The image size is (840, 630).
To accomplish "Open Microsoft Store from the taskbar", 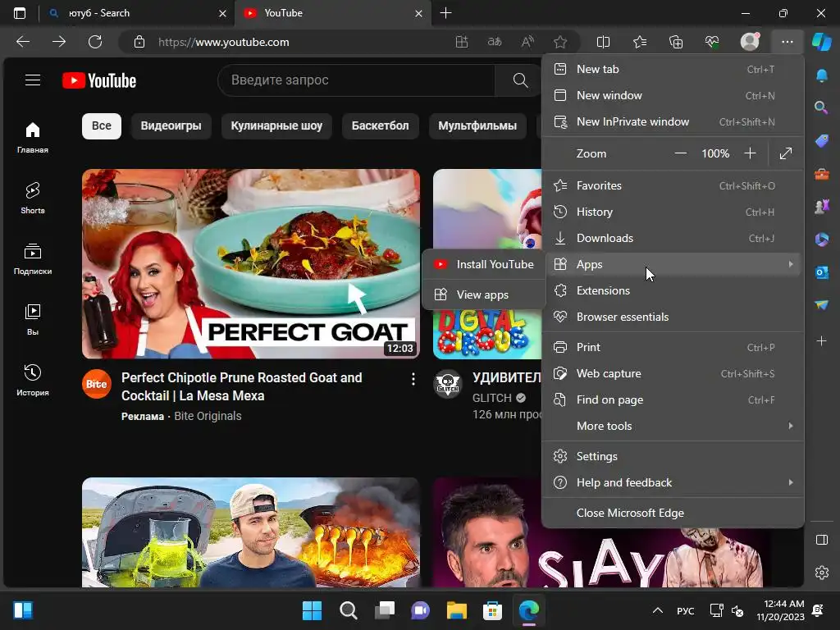I will [492, 610].
